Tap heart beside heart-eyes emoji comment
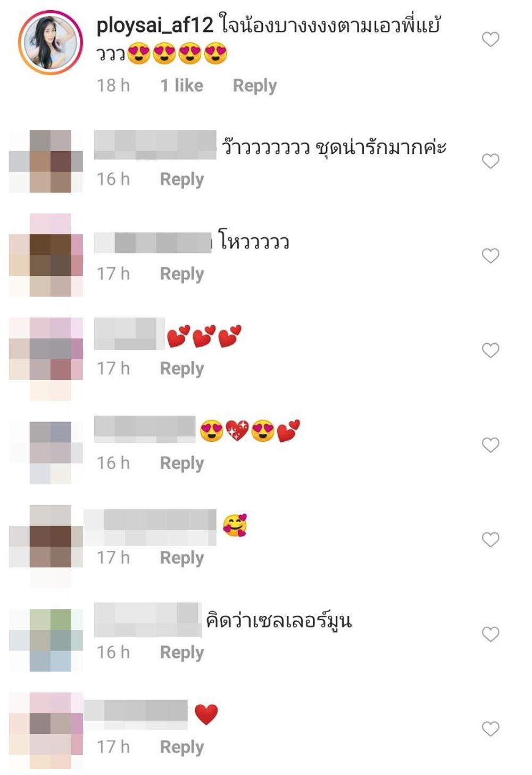Viewport: 532px width, 775px height. tap(491, 445)
